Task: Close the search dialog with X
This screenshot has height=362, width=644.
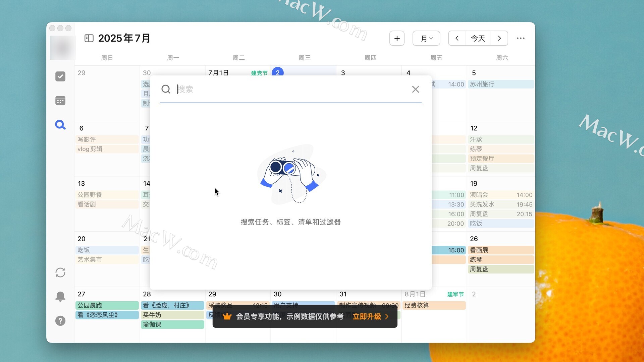Action: coord(416,89)
